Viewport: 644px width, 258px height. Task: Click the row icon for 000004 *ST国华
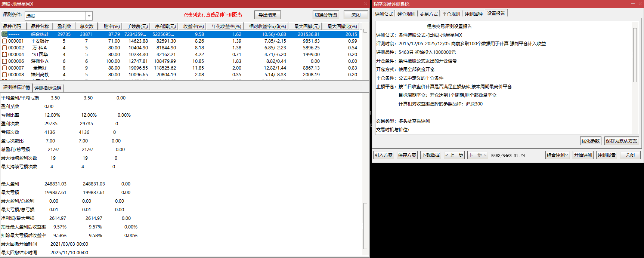tap(4, 55)
